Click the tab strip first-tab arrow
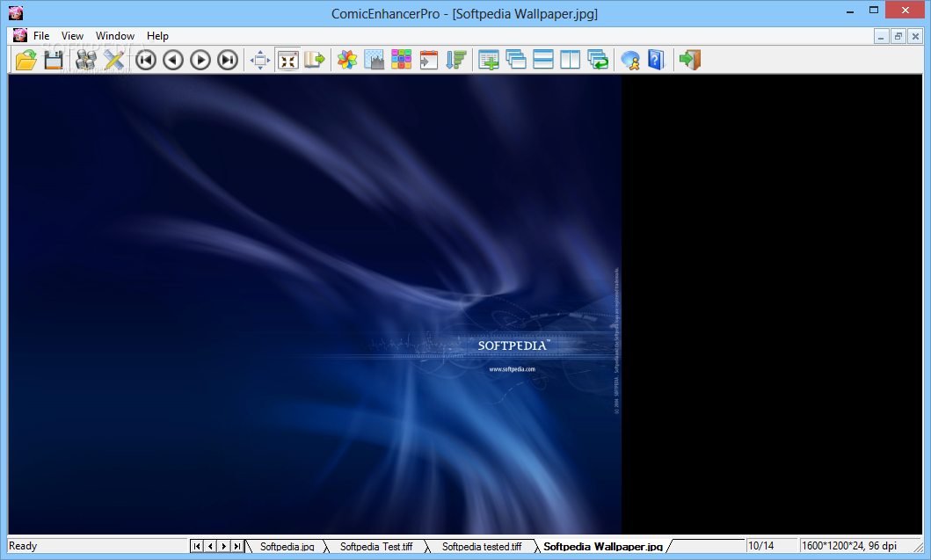Screen dimensions: 931x560 [197, 546]
